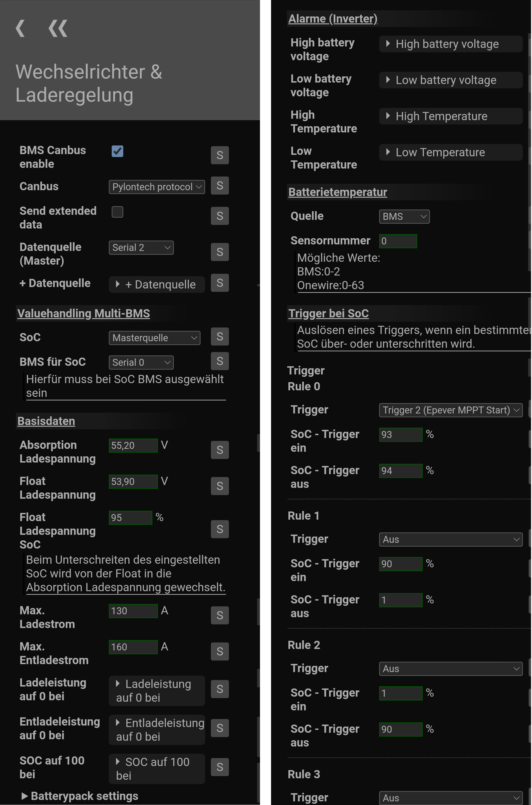Click the S button next to Datenquelle (Master)

pos(220,252)
